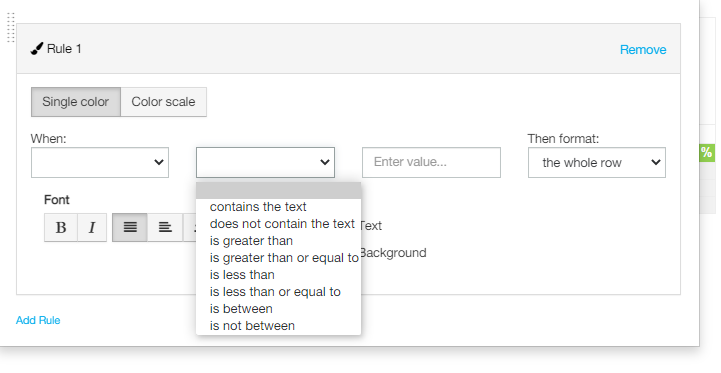This screenshot has width=721, height=373.
Task: Select justified text alignment icon
Action: pos(130,227)
